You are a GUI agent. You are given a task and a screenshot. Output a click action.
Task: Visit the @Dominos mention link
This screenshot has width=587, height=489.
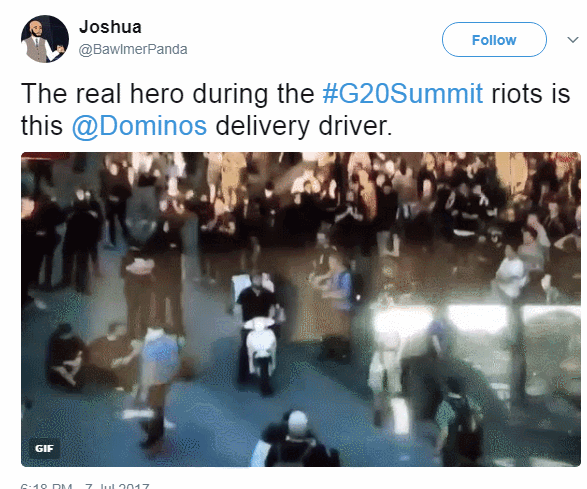(x=139, y=125)
